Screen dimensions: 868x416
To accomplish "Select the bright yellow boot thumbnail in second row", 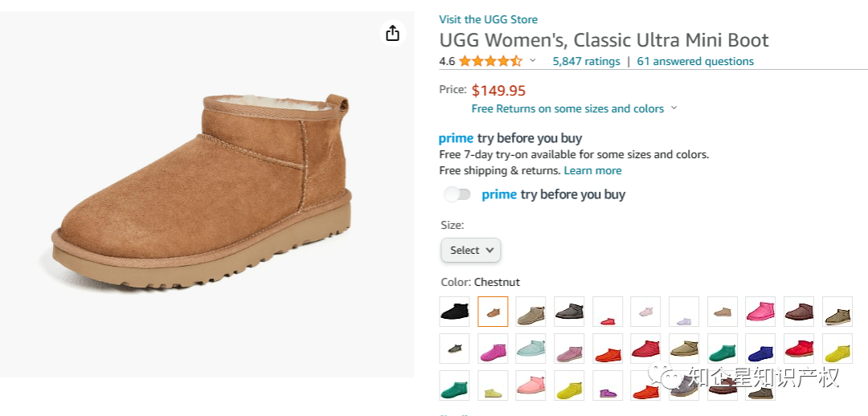I will pyautogui.click(x=837, y=349).
